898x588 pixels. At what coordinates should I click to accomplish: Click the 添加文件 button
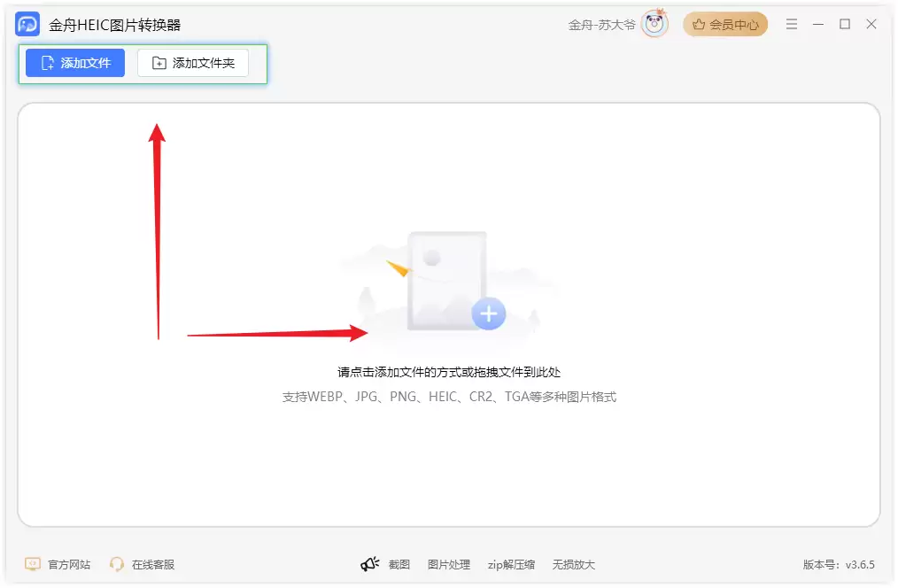click(75, 63)
